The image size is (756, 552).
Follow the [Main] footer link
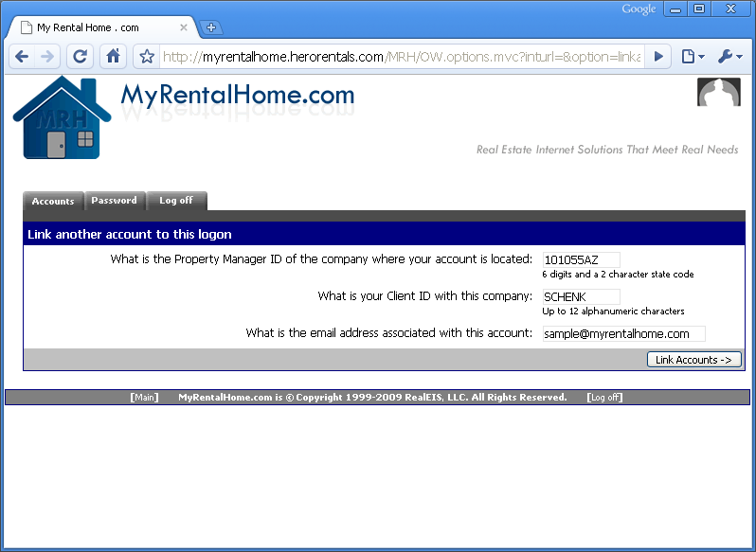[x=144, y=398]
